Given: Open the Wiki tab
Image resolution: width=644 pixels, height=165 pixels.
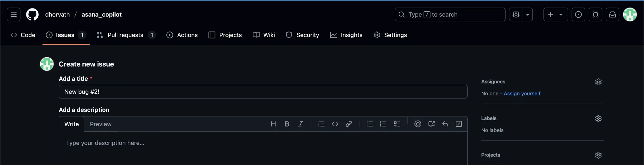Looking at the screenshot, I should (x=264, y=35).
